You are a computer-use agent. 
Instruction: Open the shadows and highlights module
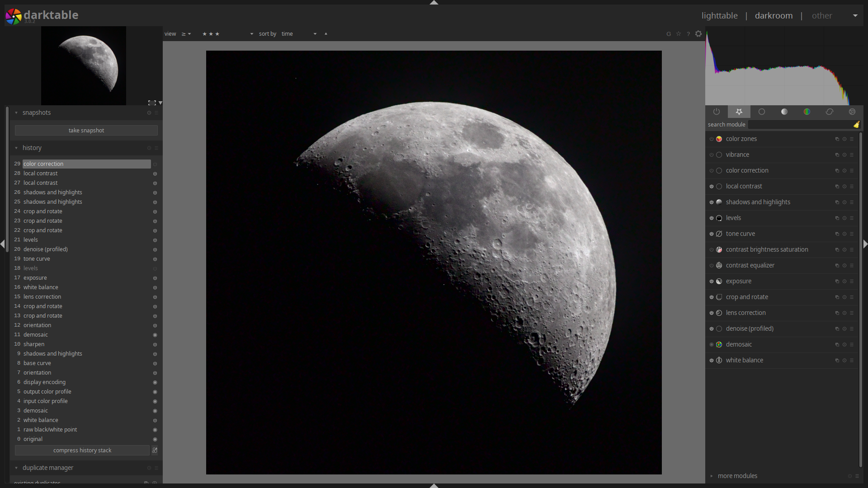pos(758,202)
